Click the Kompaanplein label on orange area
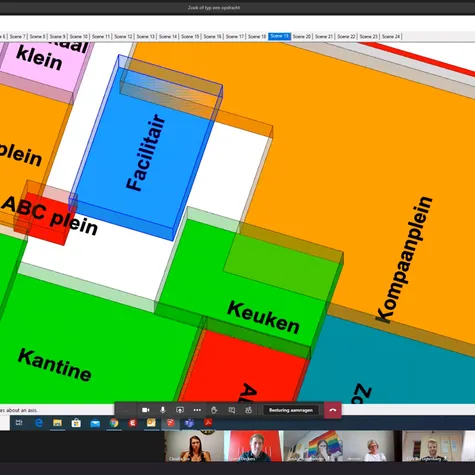Viewport: 475px width, 475px height. point(404,259)
